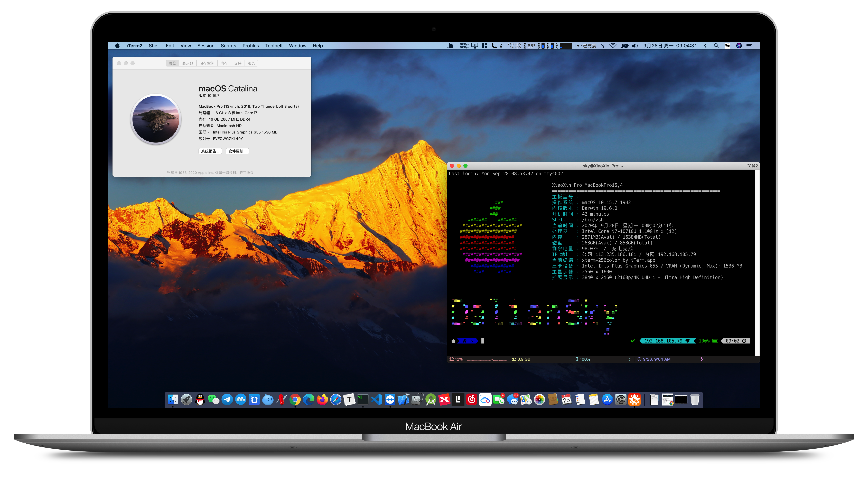The image size is (868, 477).
Task: Click the Siri icon in menu bar
Action: click(x=739, y=46)
